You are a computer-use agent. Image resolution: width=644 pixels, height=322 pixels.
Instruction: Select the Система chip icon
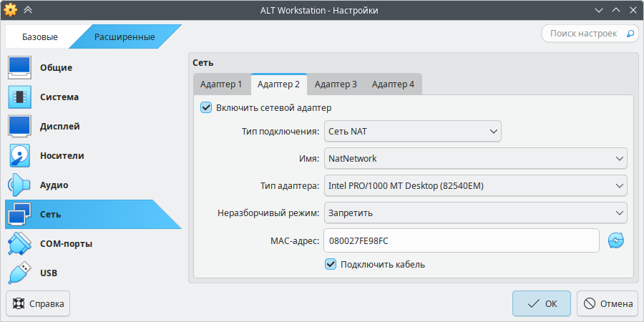pos(19,97)
